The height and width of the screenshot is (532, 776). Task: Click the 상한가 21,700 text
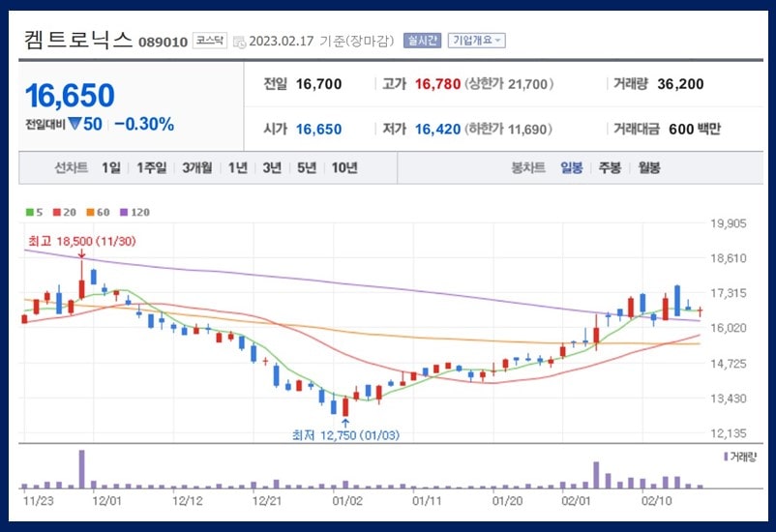coord(509,84)
